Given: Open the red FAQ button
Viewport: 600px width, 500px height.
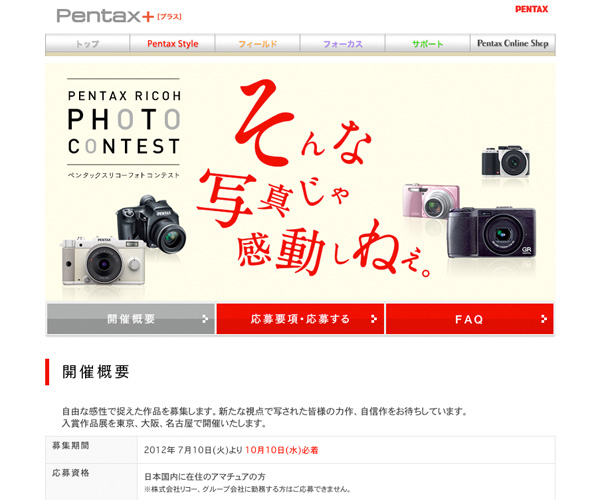Looking at the screenshot, I should click(x=470, y=319).
